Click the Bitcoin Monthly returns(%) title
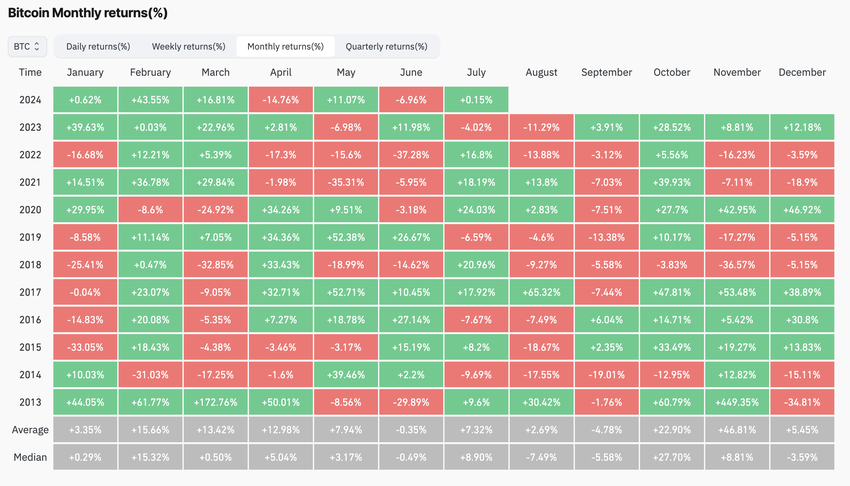 (x=88, y=13)
